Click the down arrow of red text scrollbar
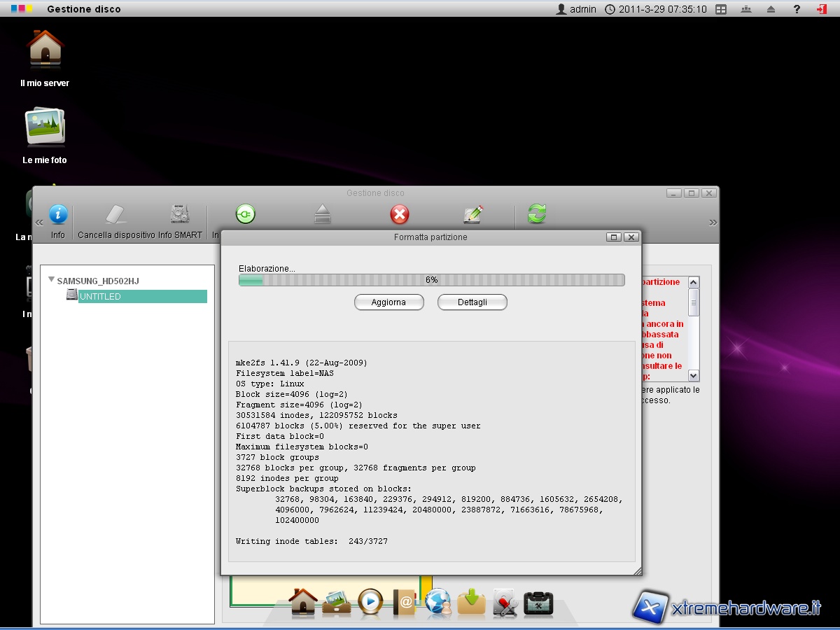Screen dimensions: 840x630 [693, 375]
